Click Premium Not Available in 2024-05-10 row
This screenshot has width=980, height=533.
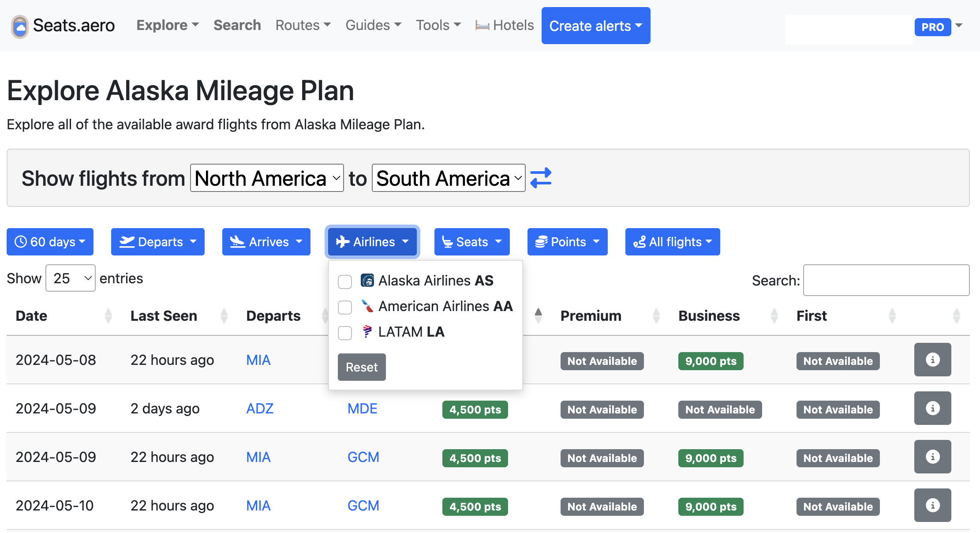[x=602, y=507]
